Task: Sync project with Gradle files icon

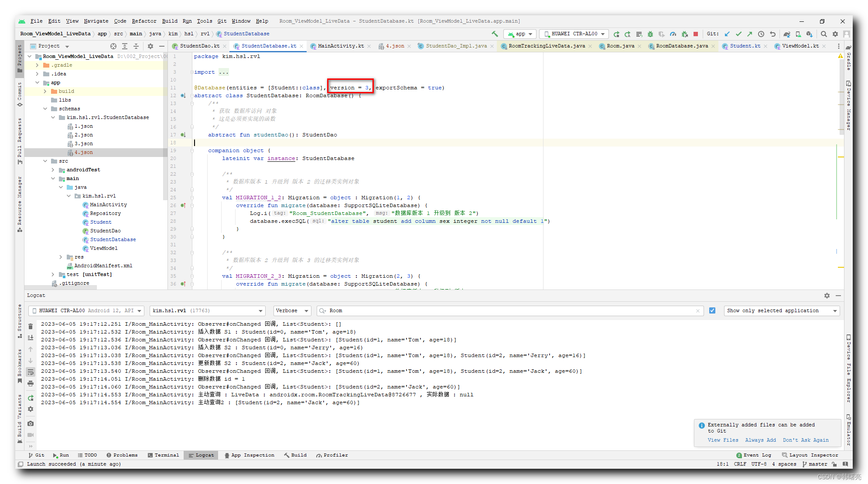Action: click(787, 34)
